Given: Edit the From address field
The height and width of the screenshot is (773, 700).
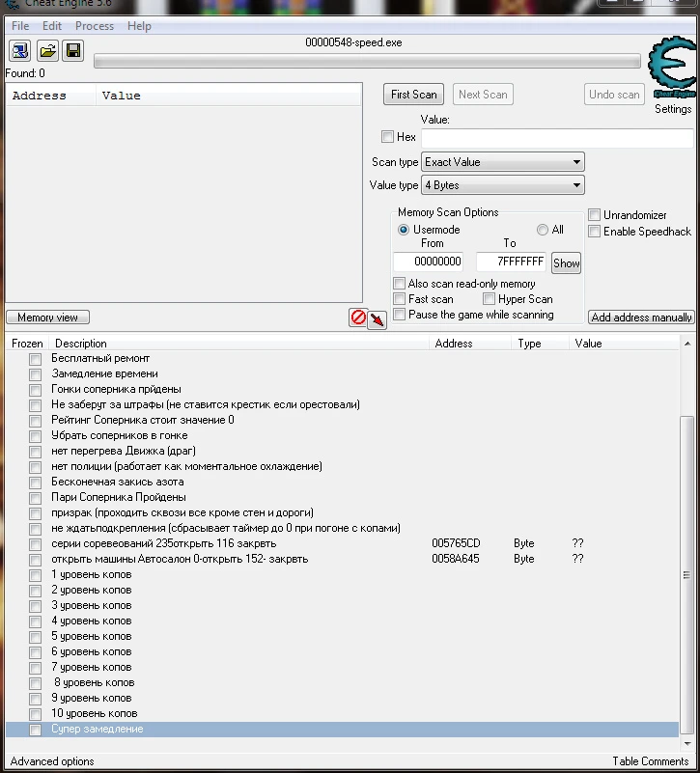Looking at the screenshot, I should pyautogui.click(x=428, y=262).
